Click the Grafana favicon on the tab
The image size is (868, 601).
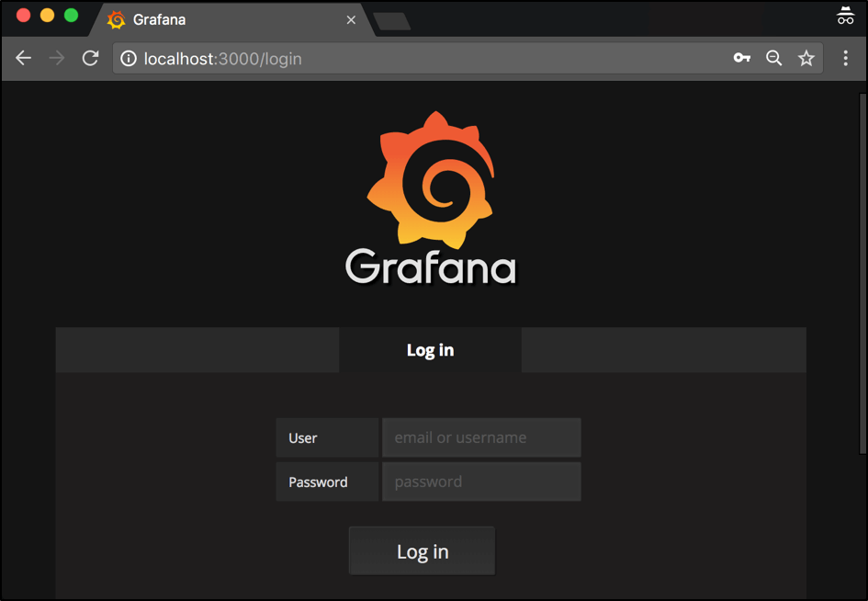click(x=117, y=20)
